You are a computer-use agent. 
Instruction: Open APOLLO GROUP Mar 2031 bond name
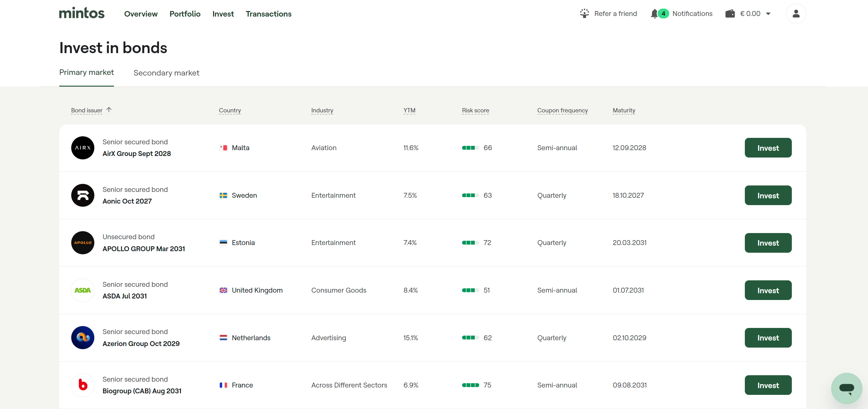coord(143,249)
